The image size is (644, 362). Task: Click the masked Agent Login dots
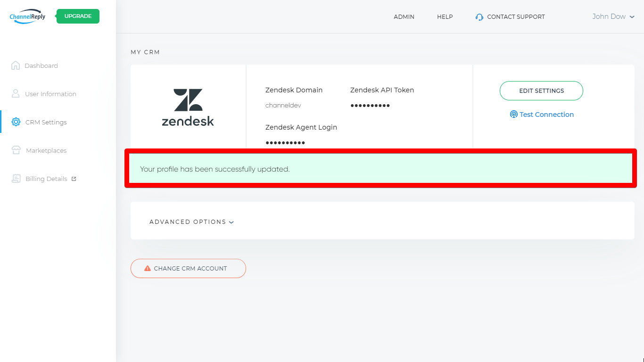(x=285, y=143)
